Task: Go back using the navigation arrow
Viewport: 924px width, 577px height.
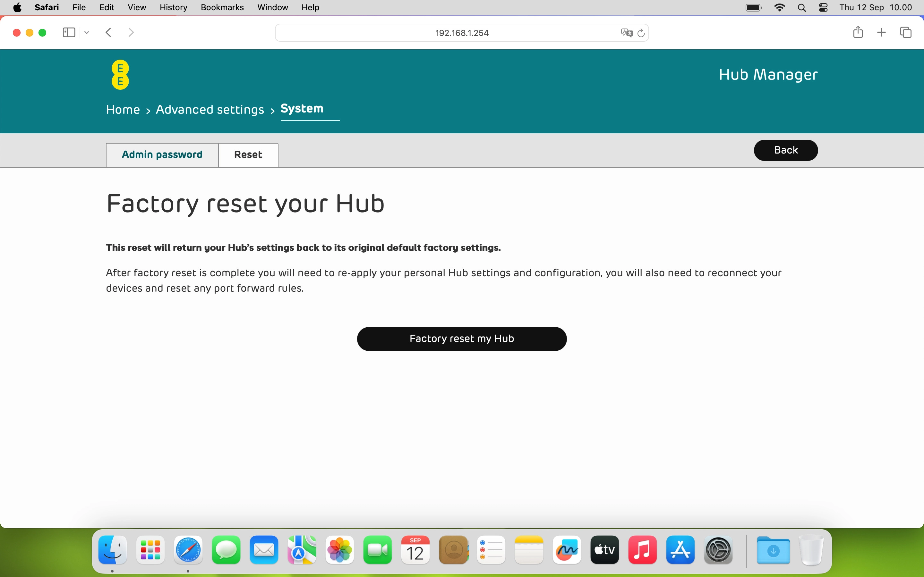Action: pos(108,32)
